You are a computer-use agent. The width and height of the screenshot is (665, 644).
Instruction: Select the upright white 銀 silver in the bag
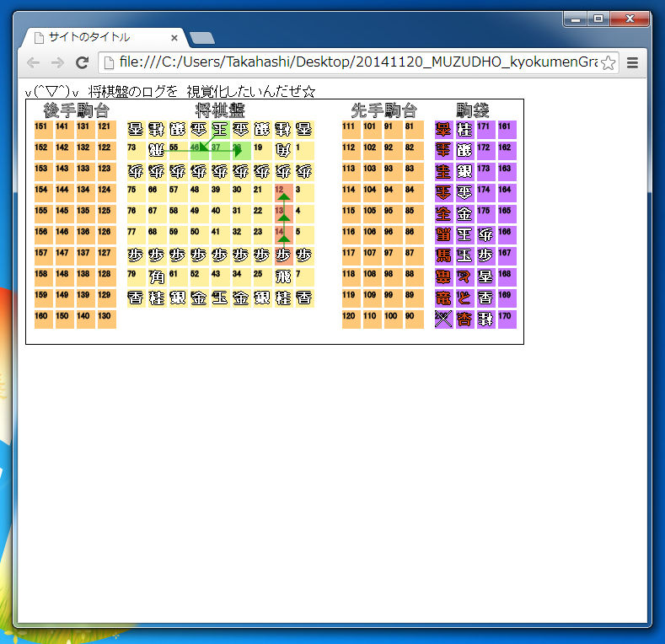[x=464, y=171]
